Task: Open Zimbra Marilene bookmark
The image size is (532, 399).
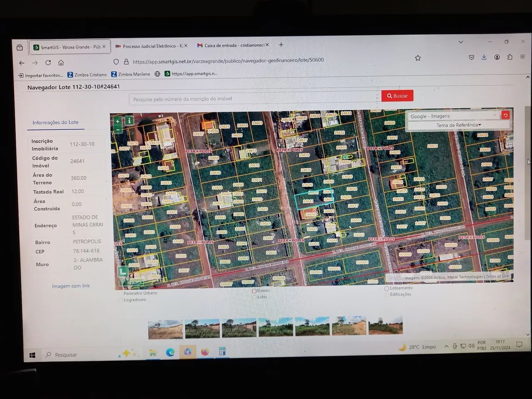Action: (131, 74)
